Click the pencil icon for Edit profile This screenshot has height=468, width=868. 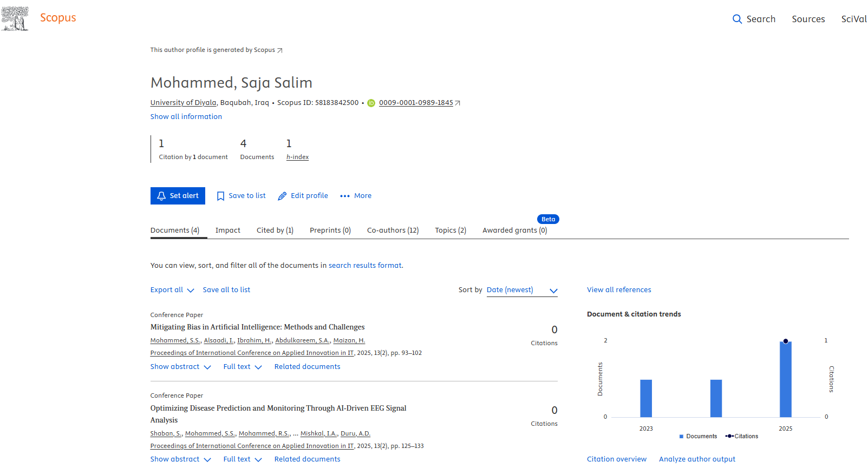click(x=282, y=196)
